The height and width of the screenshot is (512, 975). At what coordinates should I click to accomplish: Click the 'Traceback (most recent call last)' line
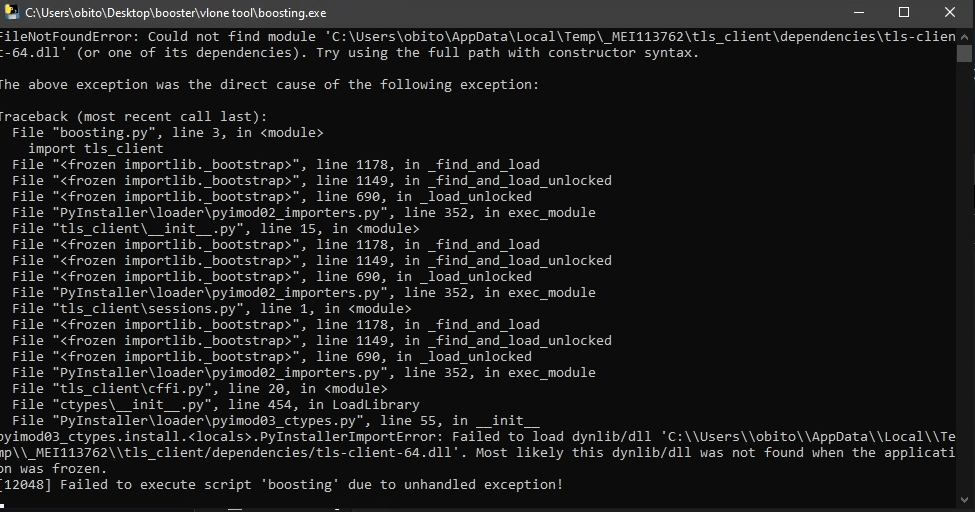click(133, 116)
